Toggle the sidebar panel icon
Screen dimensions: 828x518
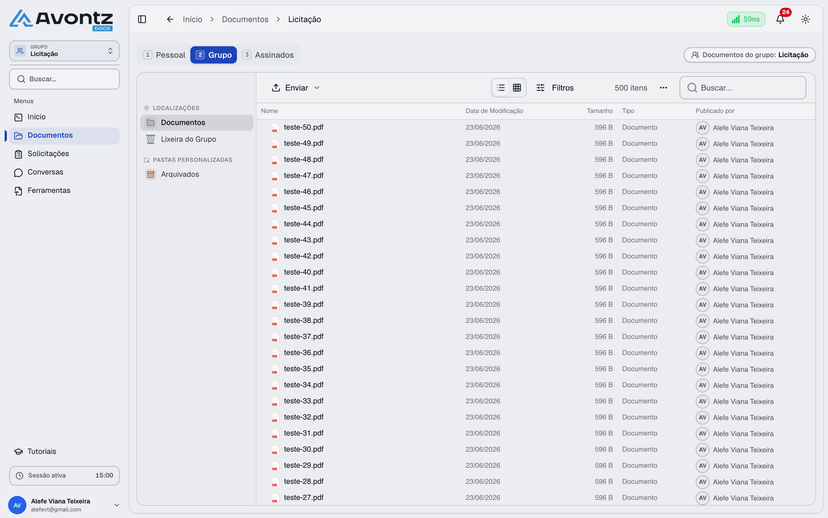[142, 20]
